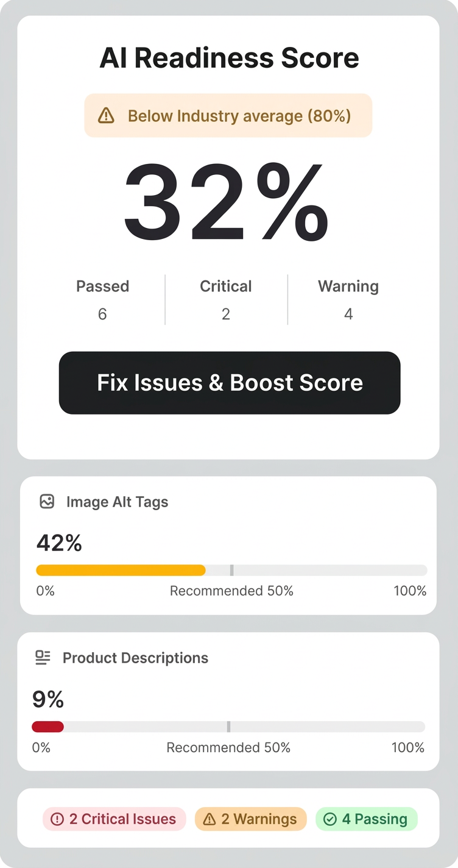Viewport: 458px width, 868px height.
Task: Select the 2 Warnings badge
Action: [250, 819]
